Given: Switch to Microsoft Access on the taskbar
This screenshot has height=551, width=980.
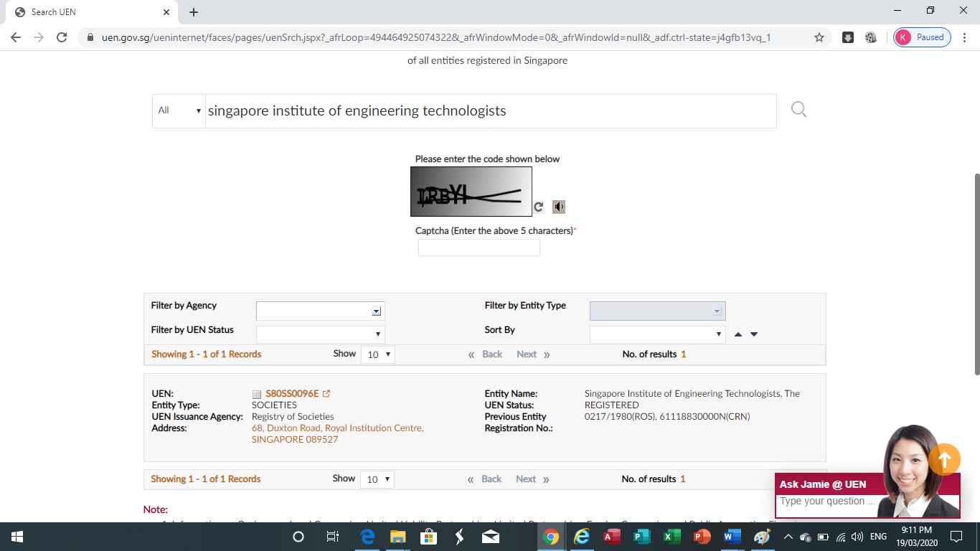Looking at the screenshot, I should click(611, 537).
